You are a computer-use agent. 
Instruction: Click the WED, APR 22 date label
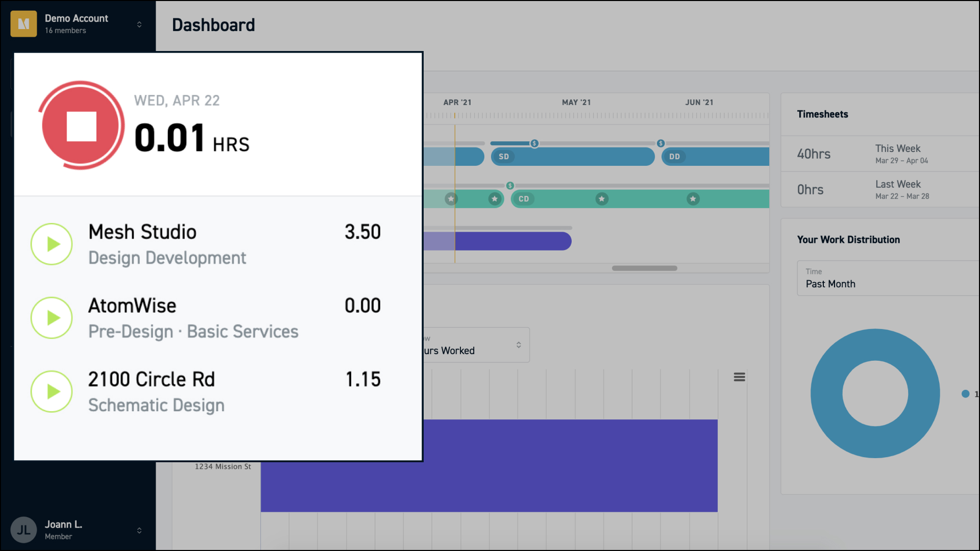[177, 101]
